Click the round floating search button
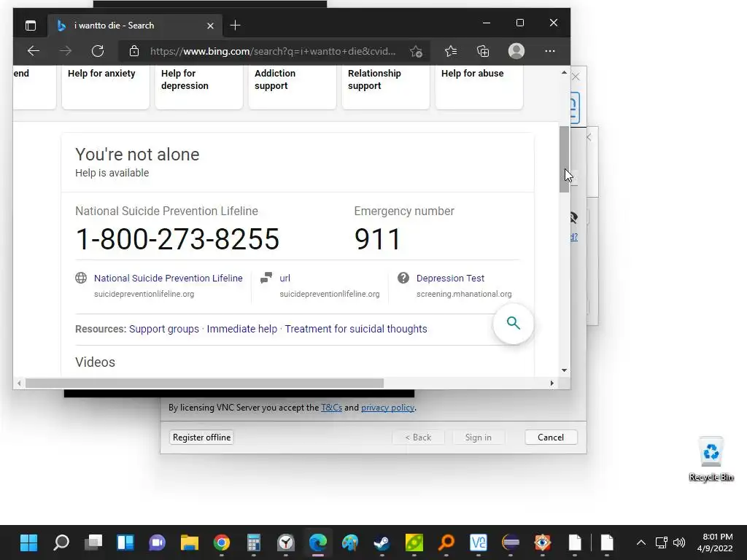Image resolution: width=747 pixels, height=560 pixels. [x=513, y=323]
